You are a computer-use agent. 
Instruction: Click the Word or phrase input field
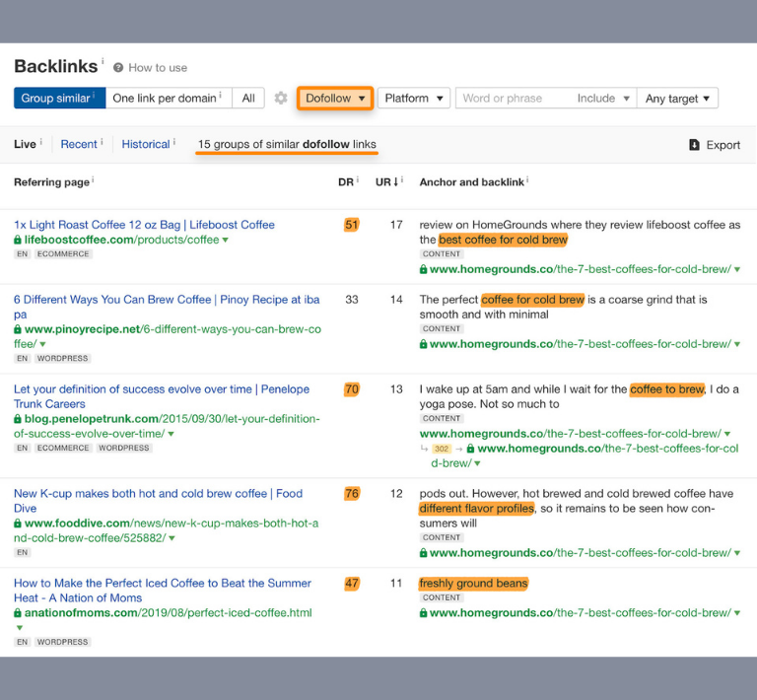point(513,99)
